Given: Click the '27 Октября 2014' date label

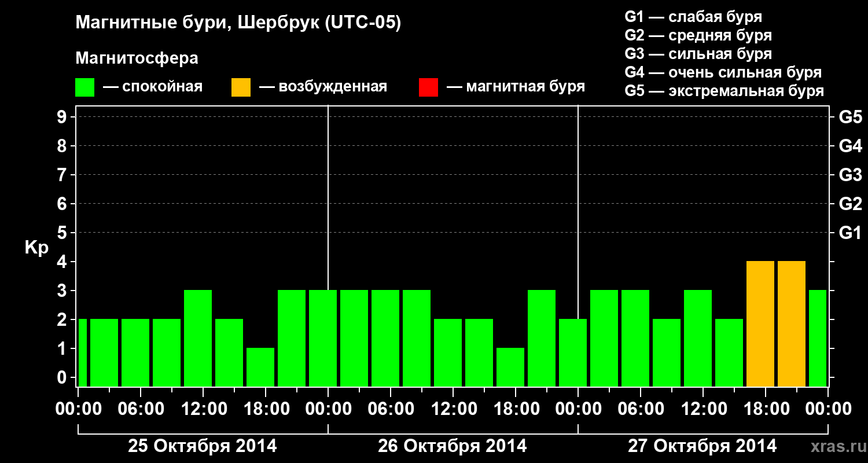Looking at the screenshot, I should coord(703,446).
